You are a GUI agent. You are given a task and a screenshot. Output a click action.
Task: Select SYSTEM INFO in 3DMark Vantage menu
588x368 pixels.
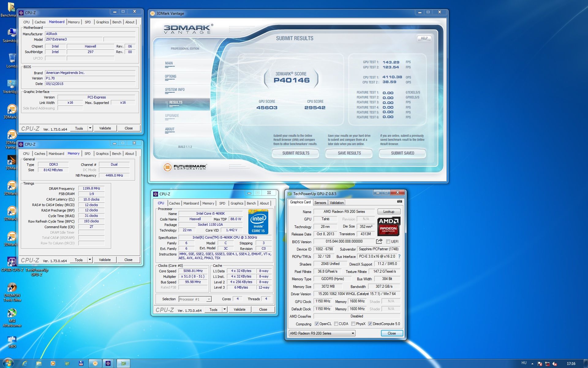pos(175,90)
